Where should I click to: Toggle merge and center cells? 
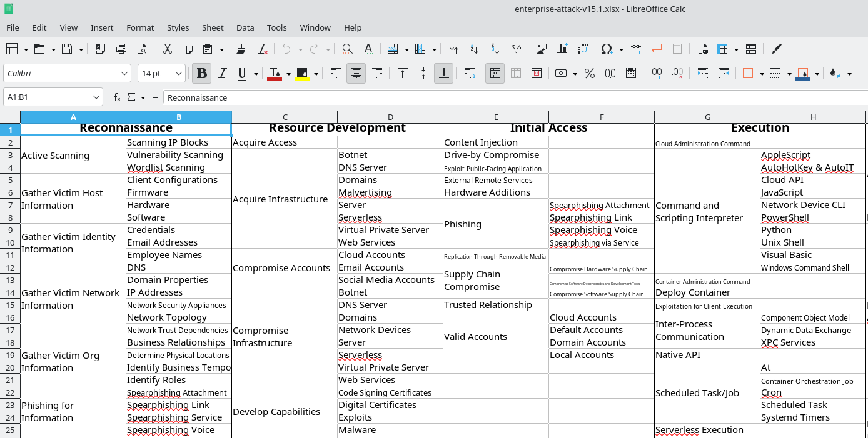(495, 73)
